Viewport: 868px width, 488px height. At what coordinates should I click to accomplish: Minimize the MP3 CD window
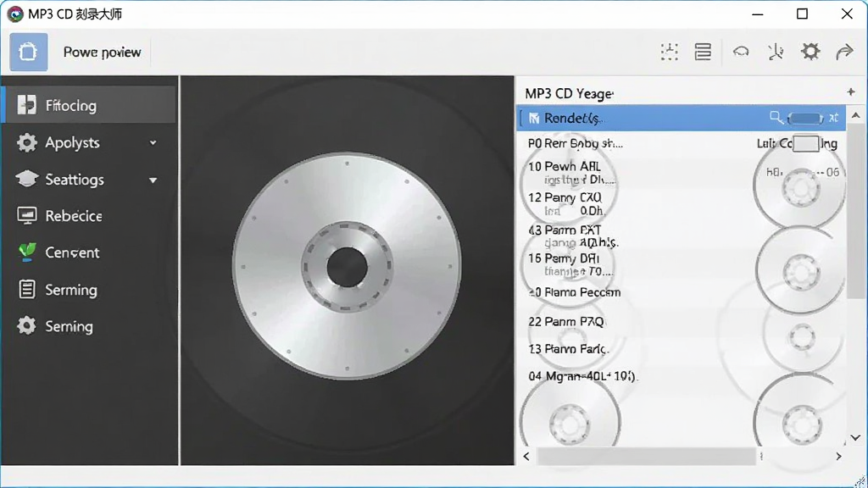[758, 14]
